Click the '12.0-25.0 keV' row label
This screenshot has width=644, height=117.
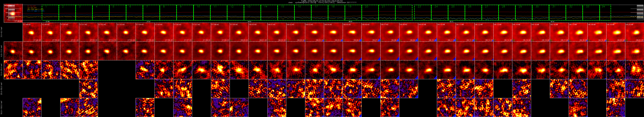click(x=2, y=70)
